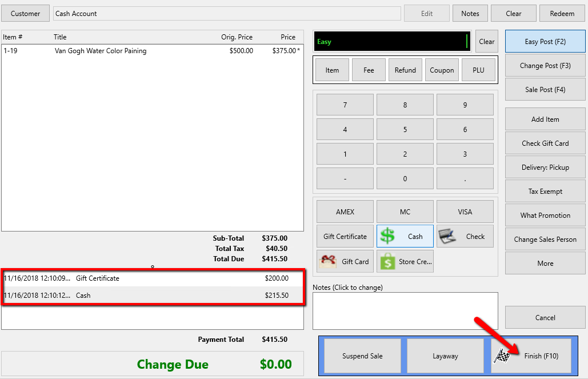588x379 pixels.
Task: Click the checkered flag Finish icon
Action: [x=502, y=356]
